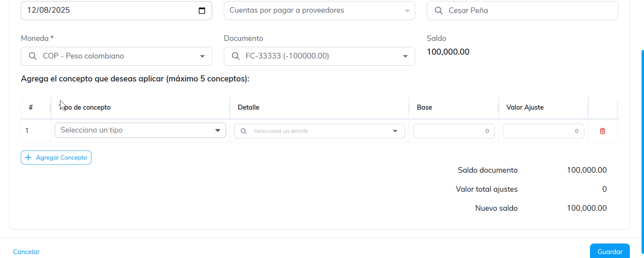The width and height of the screenshot is (644, 258).
Task: Click the blue vertical scrollbar on right
Action: point(642,143)
